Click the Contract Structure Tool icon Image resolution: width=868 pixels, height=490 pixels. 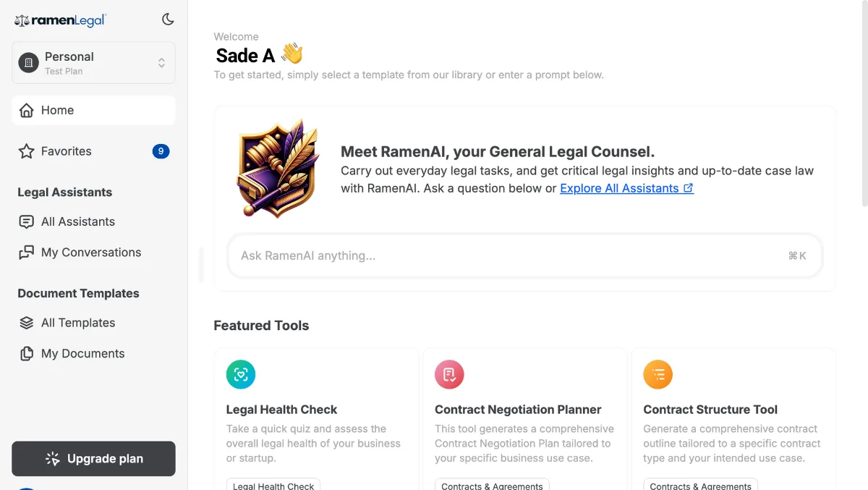[x=658, y=375]
